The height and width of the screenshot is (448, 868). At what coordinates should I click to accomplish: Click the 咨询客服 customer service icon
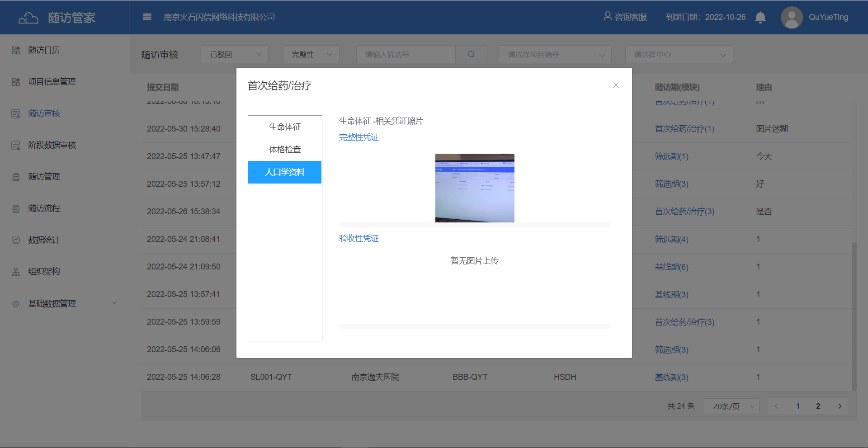tap(608, 17)
